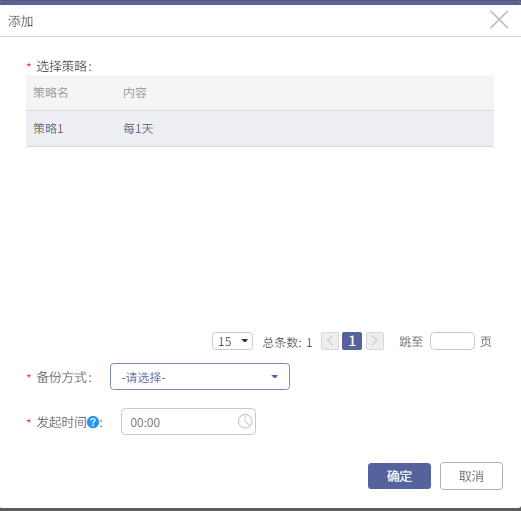Viewport: 521px width, 511px height.
Task: Open the 备份方式 dropdown arrow
Action: tap(274, 377)
